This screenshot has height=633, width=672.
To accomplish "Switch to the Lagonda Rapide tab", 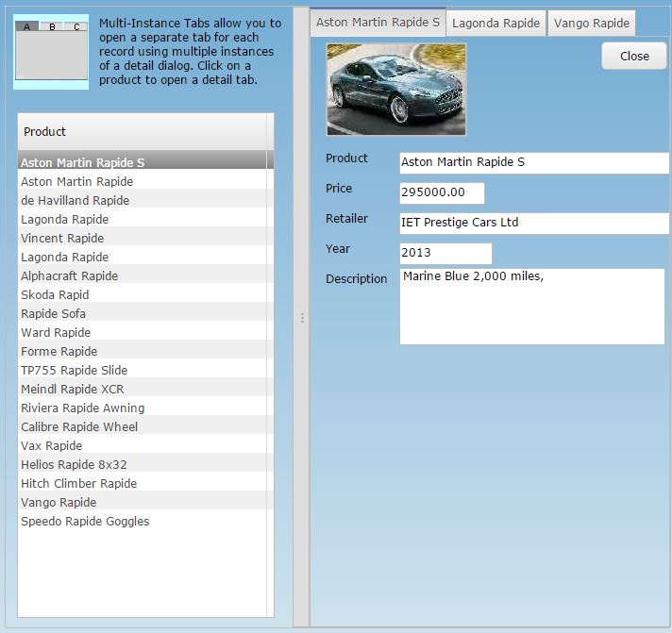I will (496, 23).
